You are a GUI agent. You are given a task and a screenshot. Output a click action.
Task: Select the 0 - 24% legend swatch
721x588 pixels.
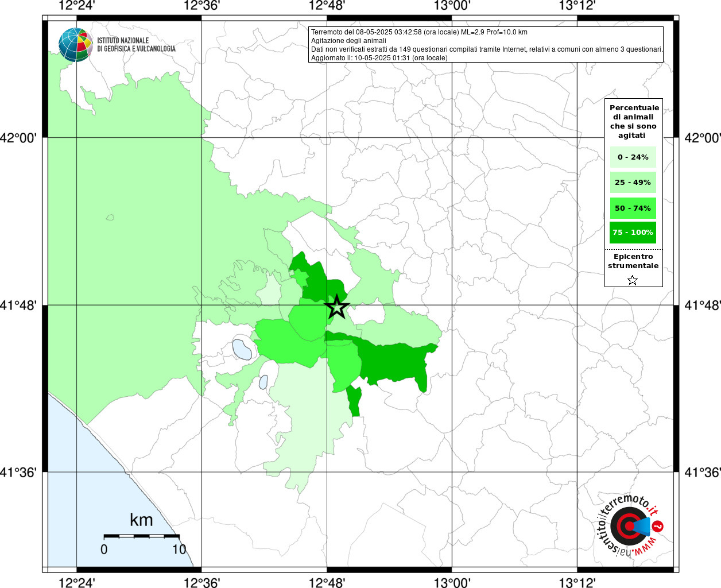point(633,157)
